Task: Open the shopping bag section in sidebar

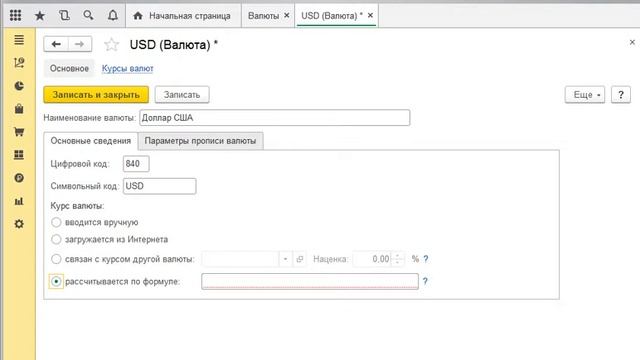Action: tap(19, 109)
